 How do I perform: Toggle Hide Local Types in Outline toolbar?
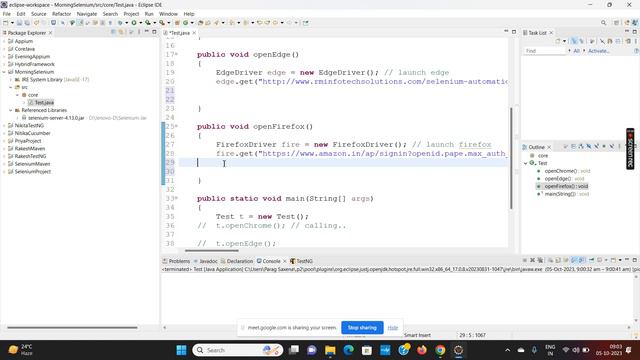611,146
